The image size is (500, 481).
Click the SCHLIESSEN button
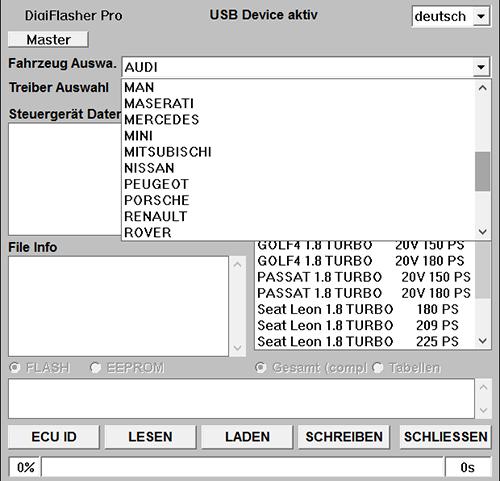click(x=445, y=437)
